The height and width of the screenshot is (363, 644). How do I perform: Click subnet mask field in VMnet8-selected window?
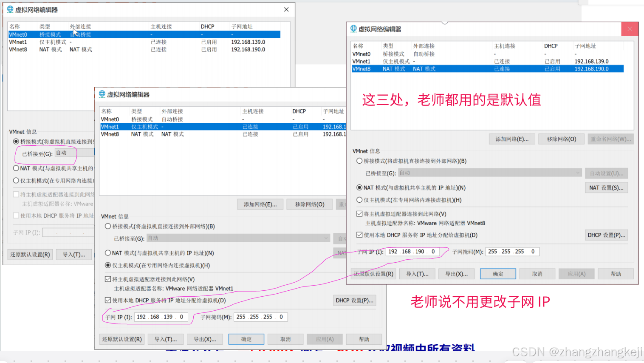tap(512, 252)
